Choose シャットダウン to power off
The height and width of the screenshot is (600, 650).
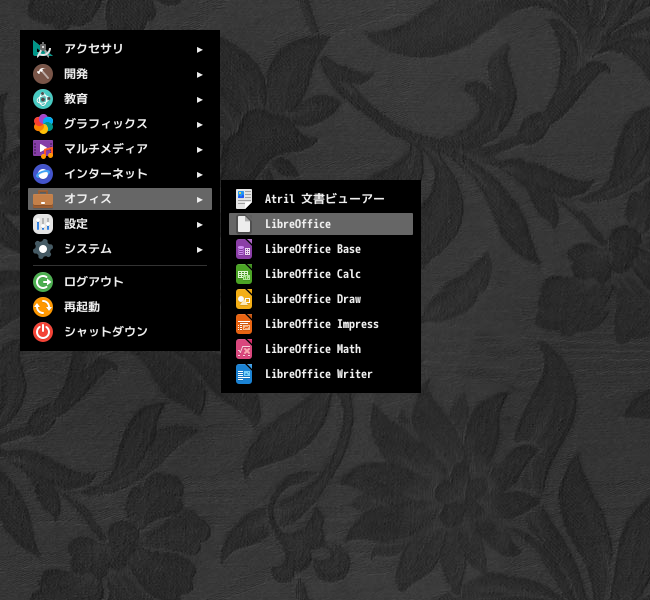click(x=120, y=332)
